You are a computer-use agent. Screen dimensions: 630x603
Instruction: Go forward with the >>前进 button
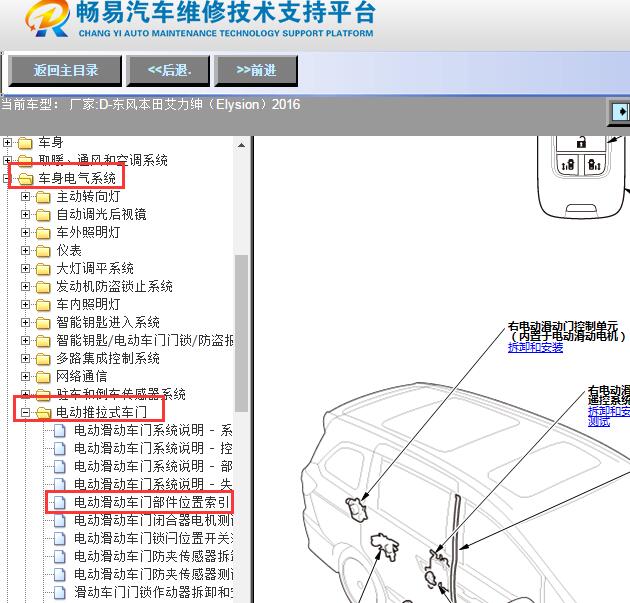coord(256,71)
